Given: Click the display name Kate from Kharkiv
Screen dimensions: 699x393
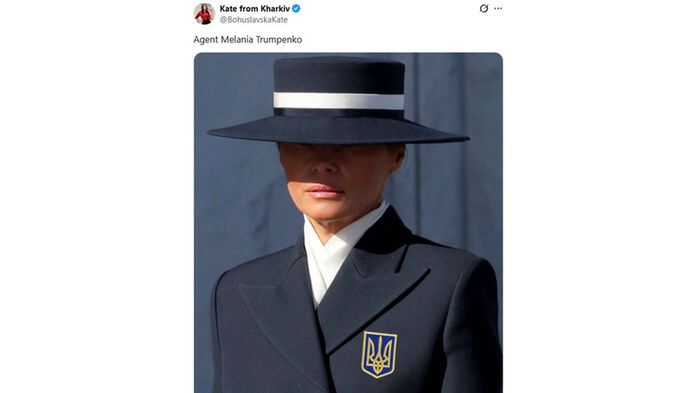Looking at the screenshot, I should 255,8.
